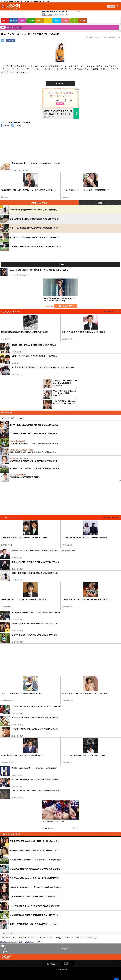Open the スポーツ main navigation tab

coord(31,21)
